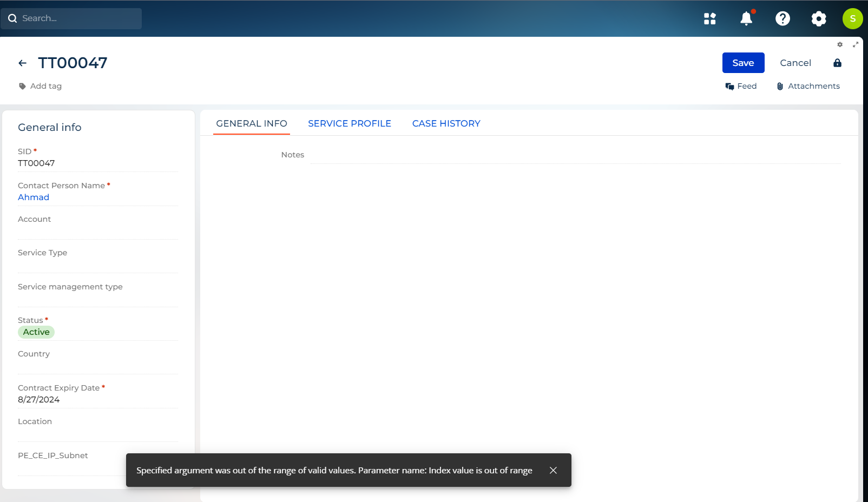Open the help question mark icon
This screenshot has height=502, width=868.
tap(782, 19)
